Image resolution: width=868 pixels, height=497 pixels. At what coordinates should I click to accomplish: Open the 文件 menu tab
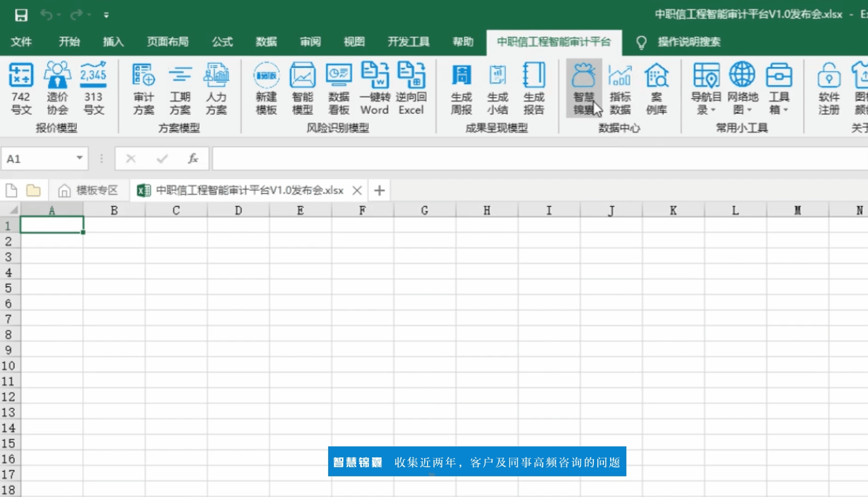21,42
